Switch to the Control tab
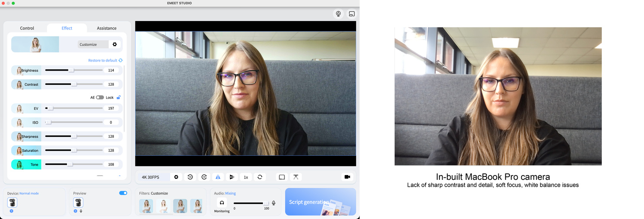This screenshot has width=644, height=219. pyautogui.click(x=27, y=28)
